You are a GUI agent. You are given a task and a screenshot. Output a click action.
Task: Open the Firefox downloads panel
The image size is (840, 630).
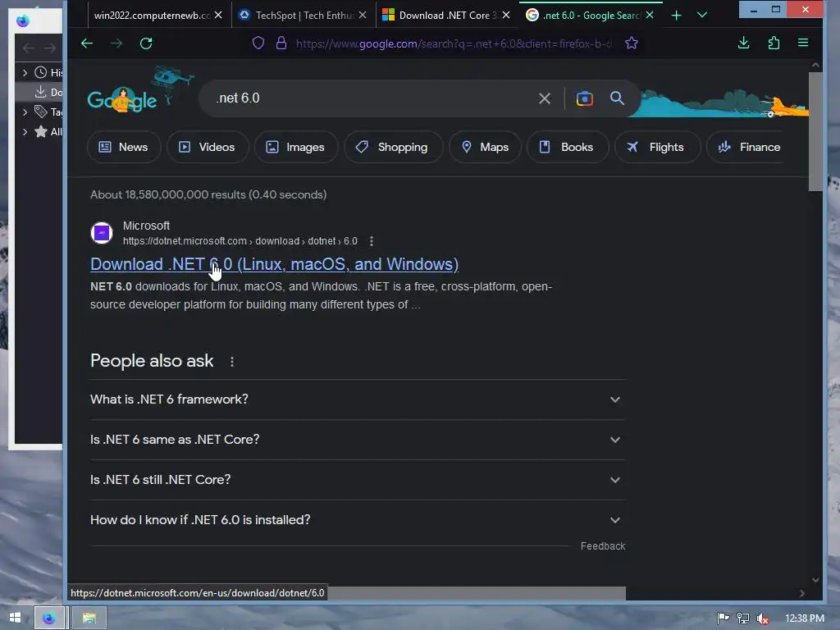[743, 43]
